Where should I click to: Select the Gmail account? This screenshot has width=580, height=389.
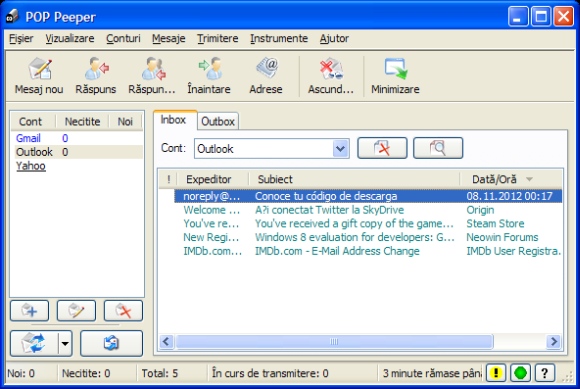(x=28, y=138)
